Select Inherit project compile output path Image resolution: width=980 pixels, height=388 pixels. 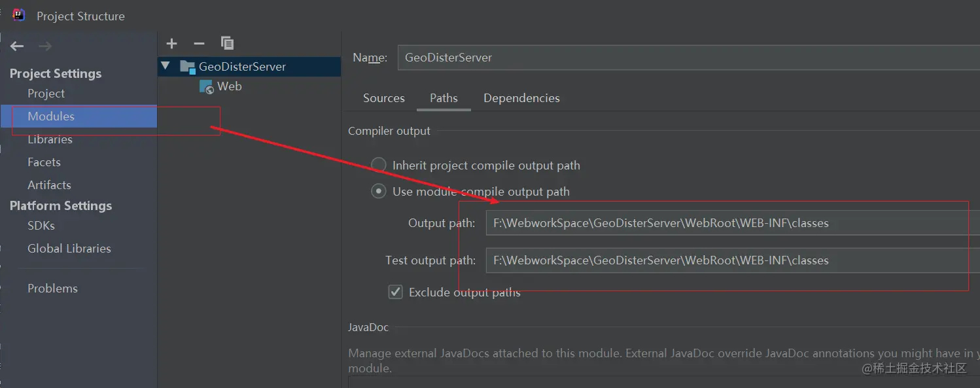379,165
